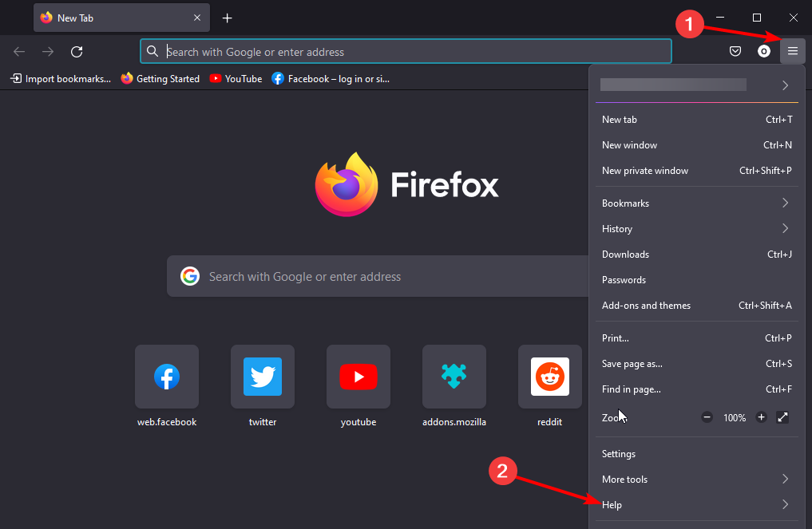The image size is (812, 529).
Task: Go forward one page
Action: point(48,52)
